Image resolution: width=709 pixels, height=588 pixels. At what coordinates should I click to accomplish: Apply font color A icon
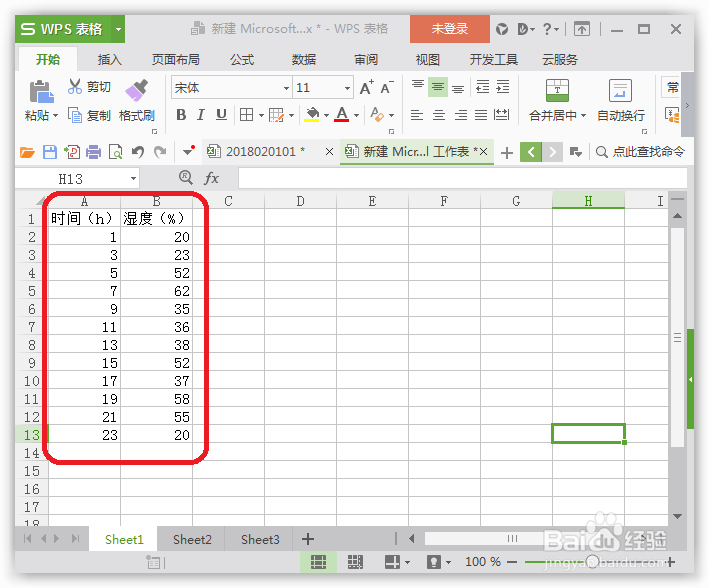tap(342, 114)
